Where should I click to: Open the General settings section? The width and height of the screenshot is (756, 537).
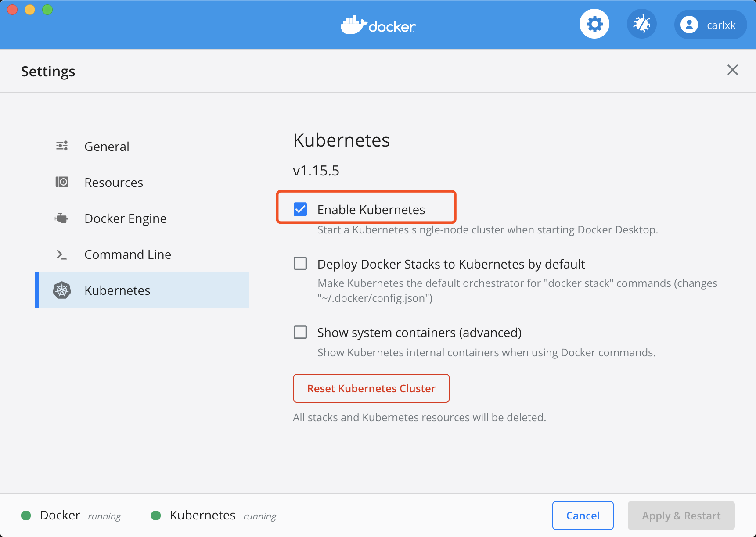coord(142,146)
